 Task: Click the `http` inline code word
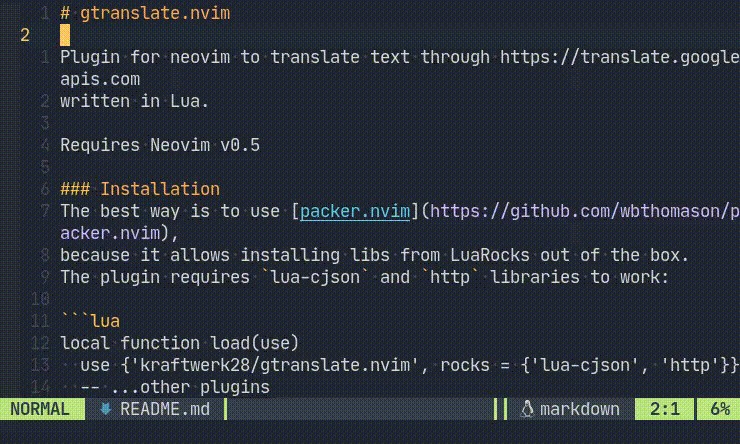coord(450,277)
